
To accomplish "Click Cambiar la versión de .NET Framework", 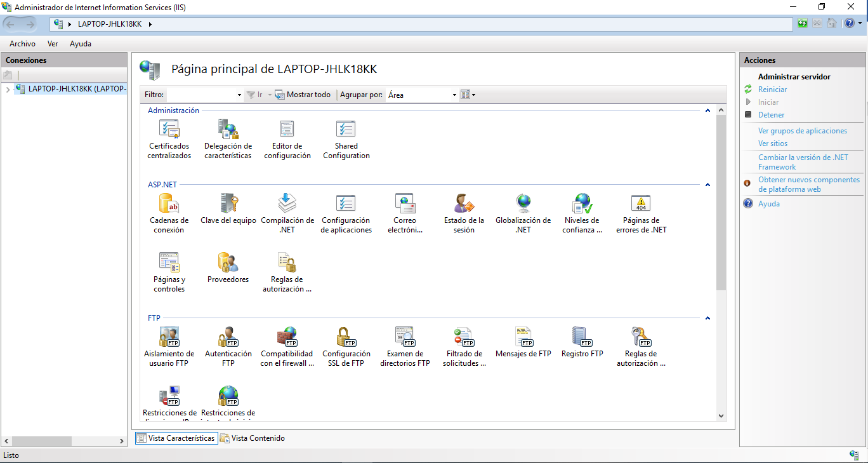I will click(803, 162).
